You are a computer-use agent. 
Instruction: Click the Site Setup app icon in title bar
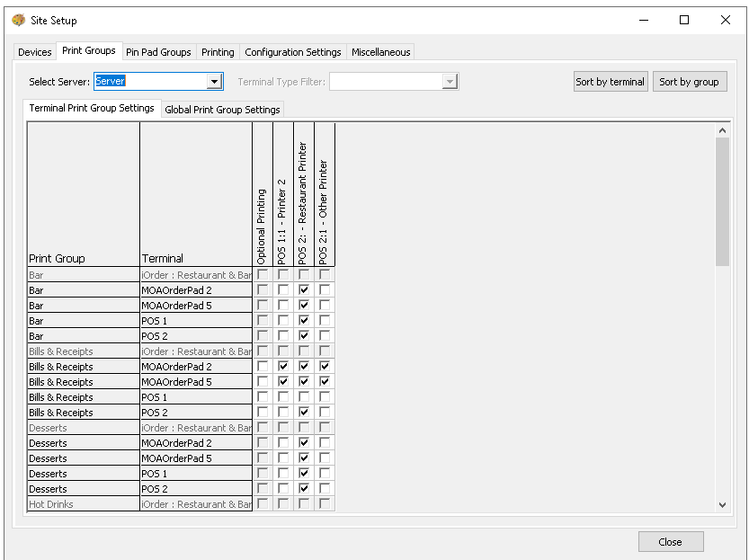coord(17,20)
